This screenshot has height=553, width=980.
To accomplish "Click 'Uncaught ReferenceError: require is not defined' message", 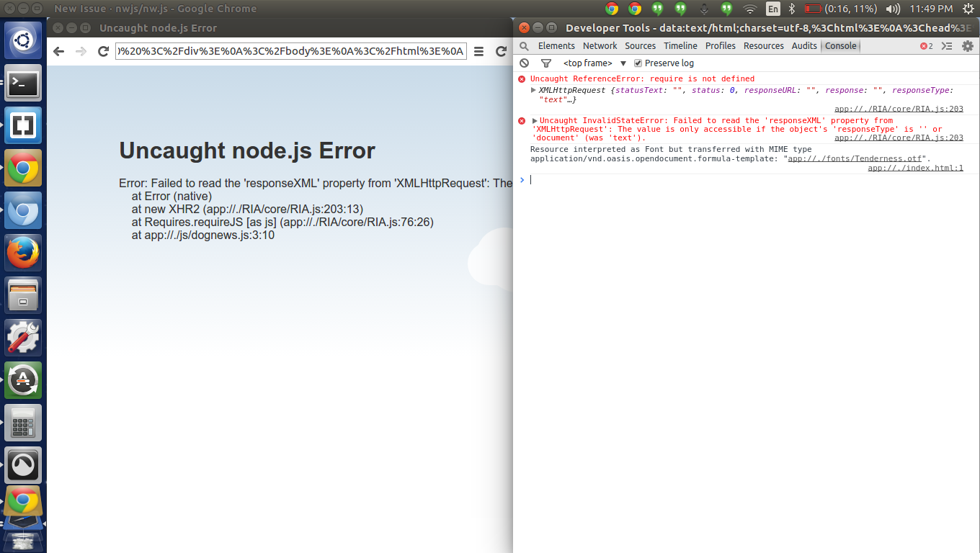I will [642, 79].
